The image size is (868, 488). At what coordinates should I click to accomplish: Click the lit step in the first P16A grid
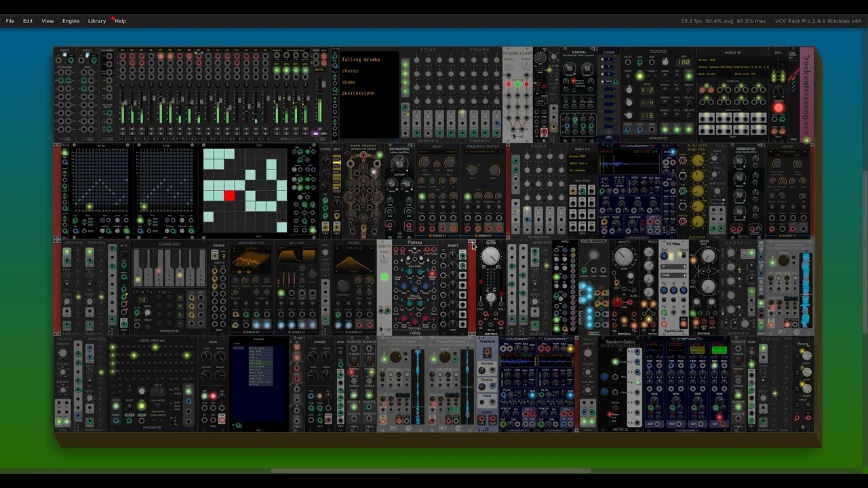click(x=90, y=206)
